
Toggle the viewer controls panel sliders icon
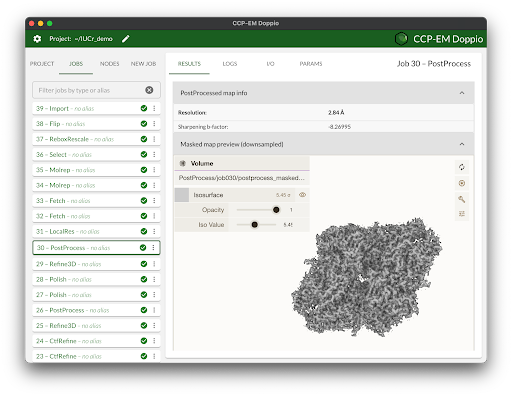462,214
